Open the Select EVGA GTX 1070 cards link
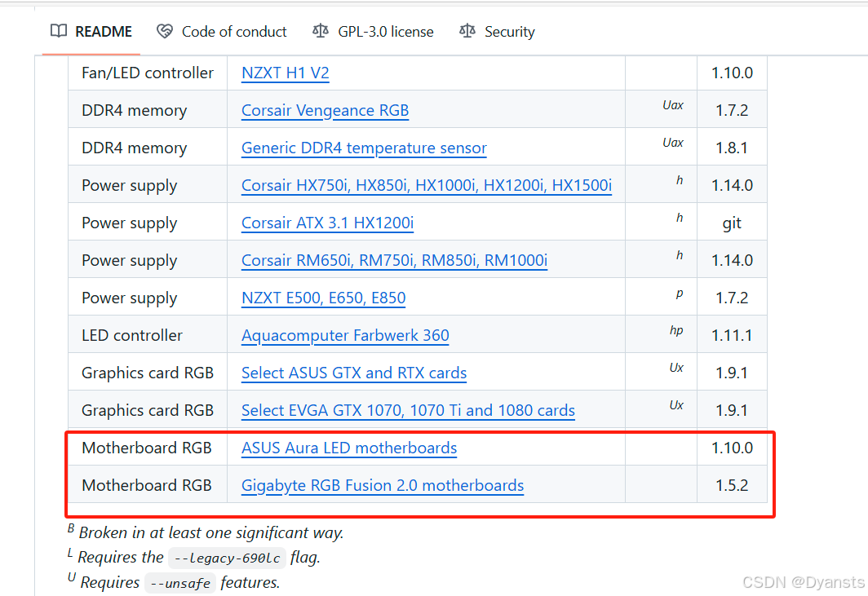868x596 pixels. coord(408,411)
